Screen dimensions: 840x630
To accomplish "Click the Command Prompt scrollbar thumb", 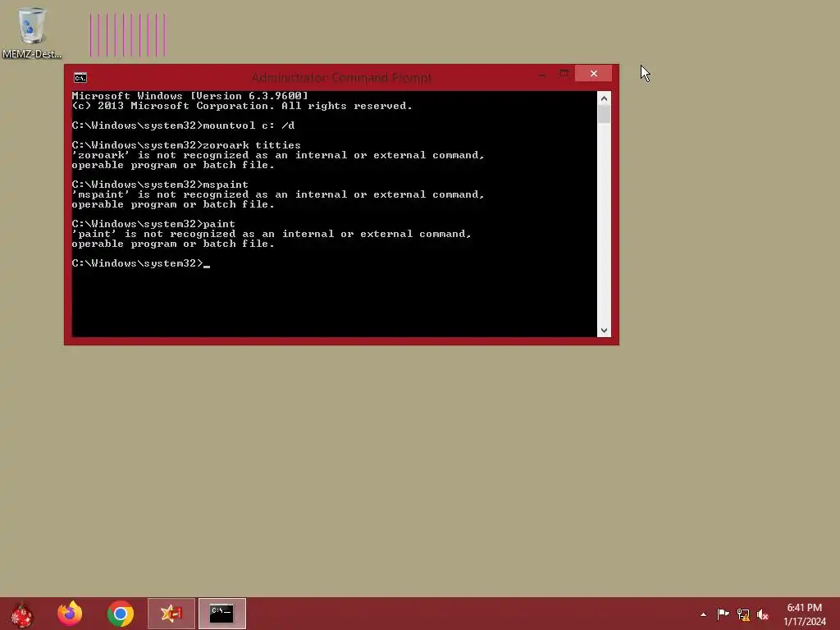I will point(604,115).
